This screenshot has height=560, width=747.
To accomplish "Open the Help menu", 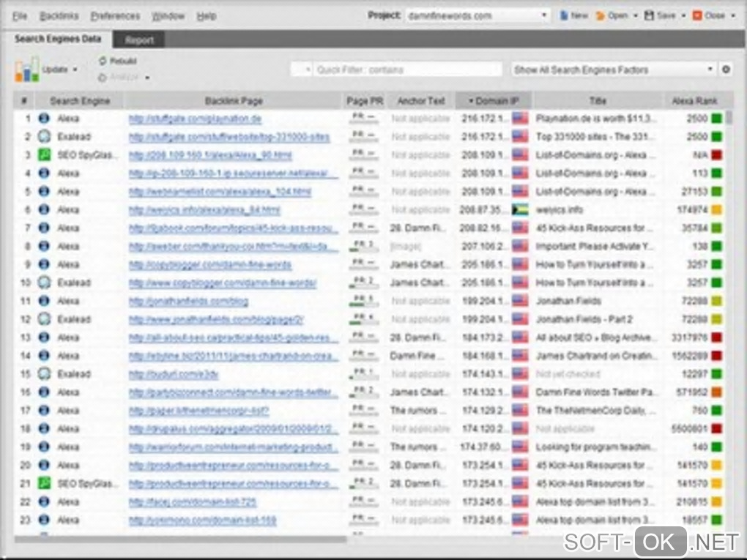I will click(x=207, y=16).
